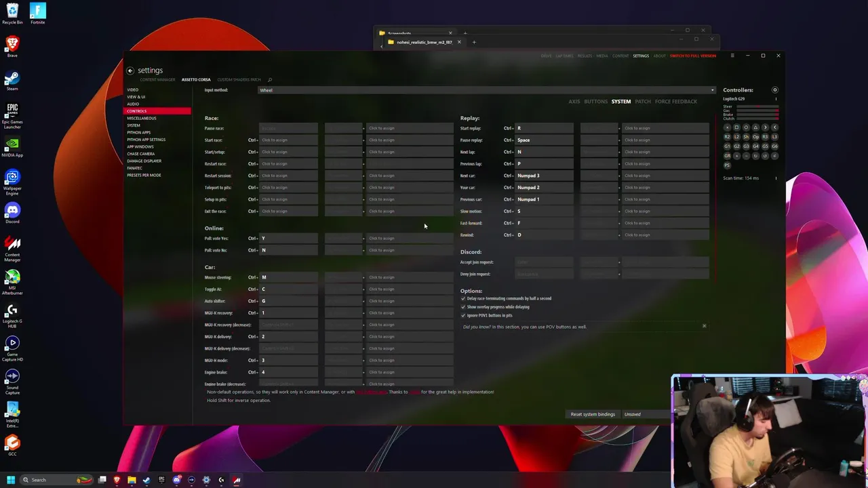The image size is (868, 488).
Task: Open Windows Start menu
Action: pyautogui.click(x=10, y=480)
